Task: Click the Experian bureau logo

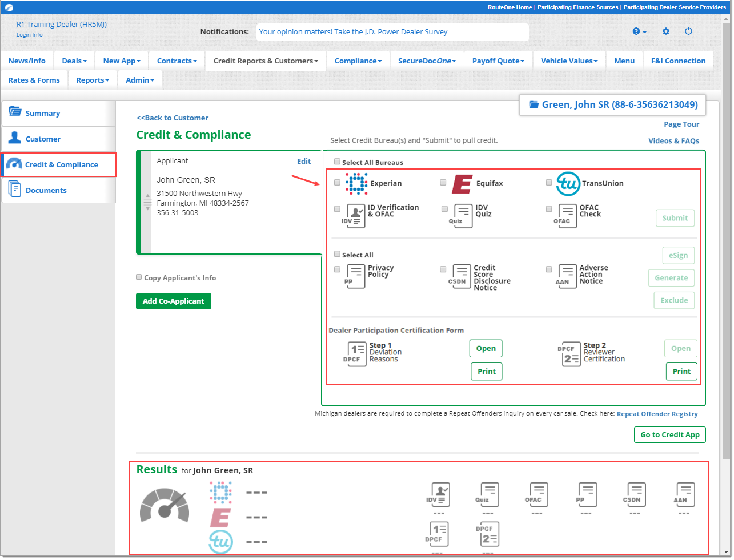Action: 356,184
